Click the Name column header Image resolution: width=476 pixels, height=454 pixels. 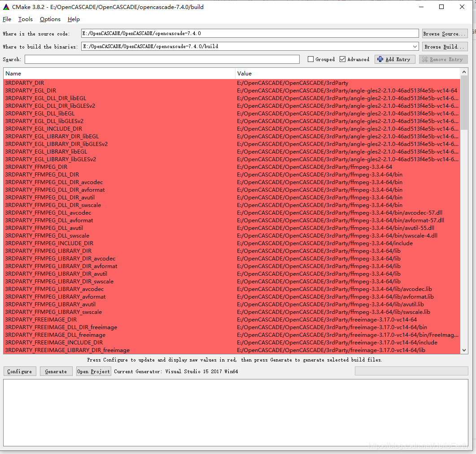119,74
